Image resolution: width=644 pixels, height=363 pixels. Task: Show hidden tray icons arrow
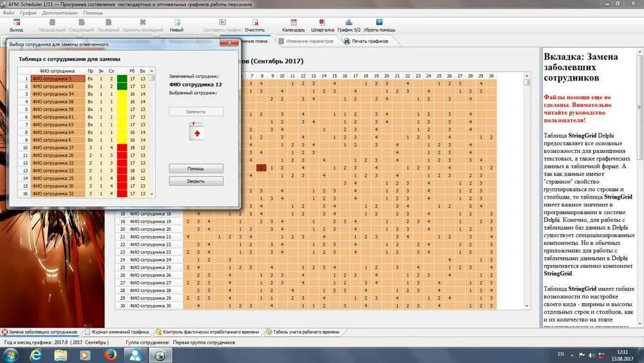click(572, 355)
